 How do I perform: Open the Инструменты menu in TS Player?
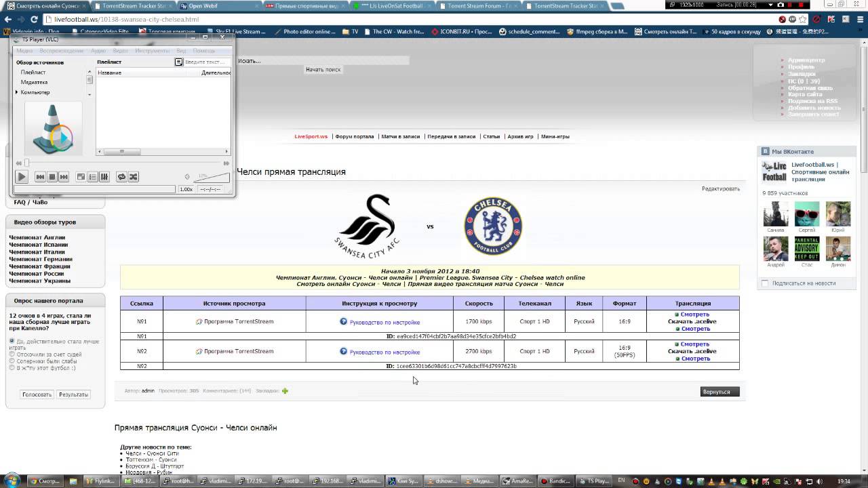pos(153,51)
